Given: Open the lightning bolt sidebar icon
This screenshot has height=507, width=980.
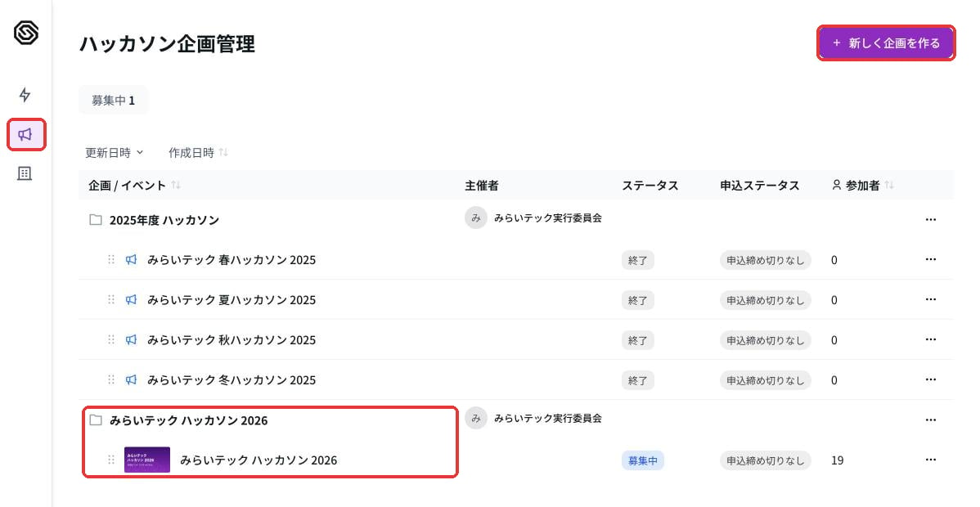Looking at the screenshot, I should click(25, 94).
